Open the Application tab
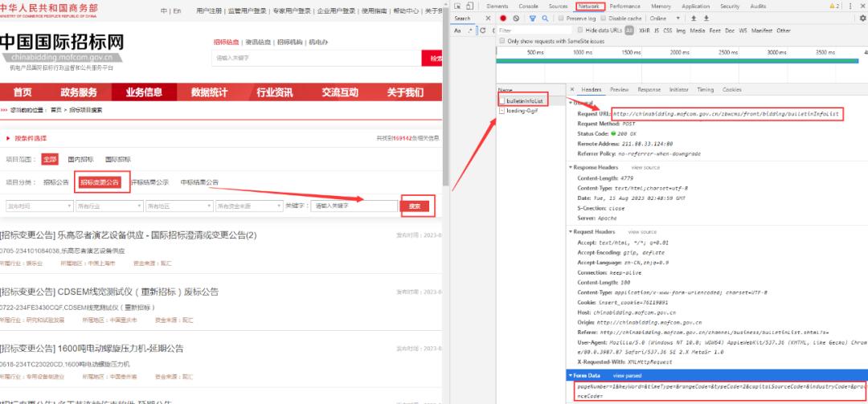This screenshot has width=868, height=404. [x=696, y=6]
